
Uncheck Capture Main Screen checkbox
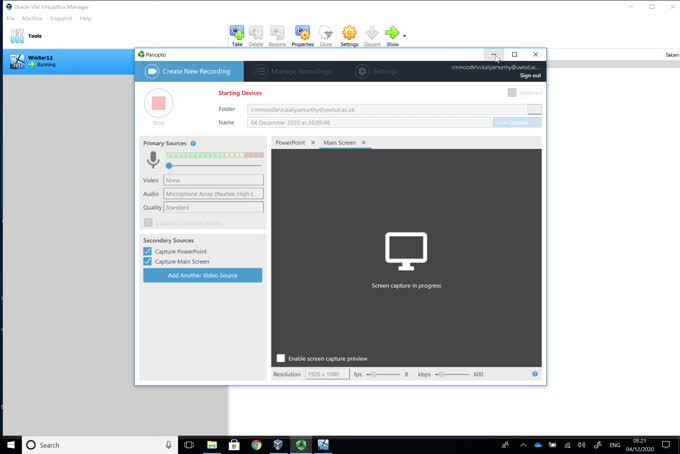coord(148,262)
